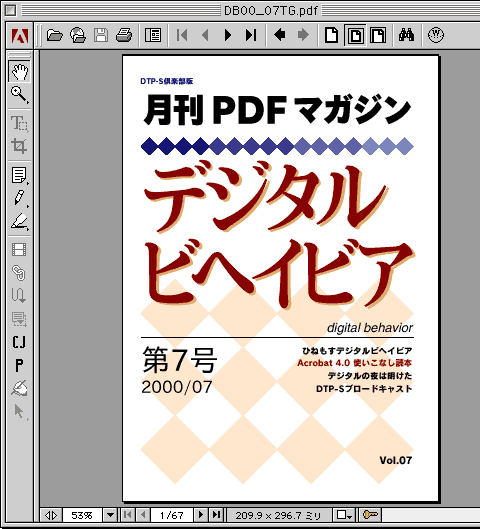
Task: Switch to Fit Width view
Action: pyautogui.click(x=378, y=35)
